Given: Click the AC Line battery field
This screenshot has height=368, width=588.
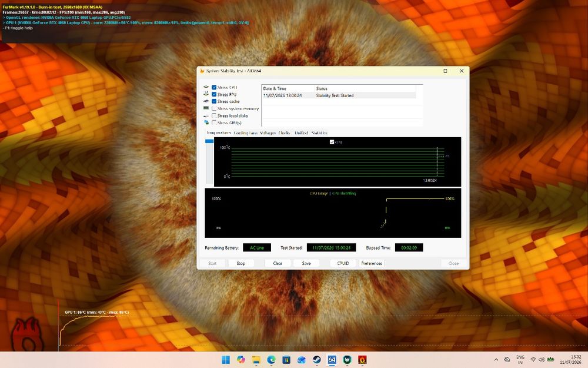Looking at the screenshot, I should coord(257,247).
